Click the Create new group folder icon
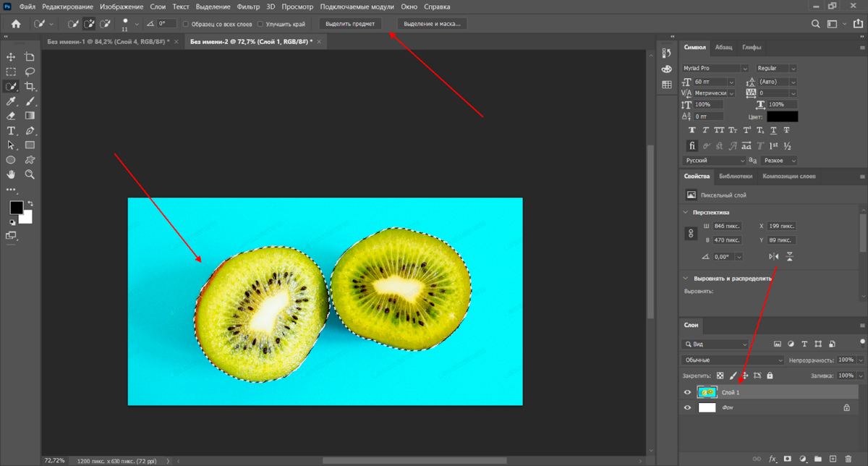The image size is (868, 466). click(818, 459)
